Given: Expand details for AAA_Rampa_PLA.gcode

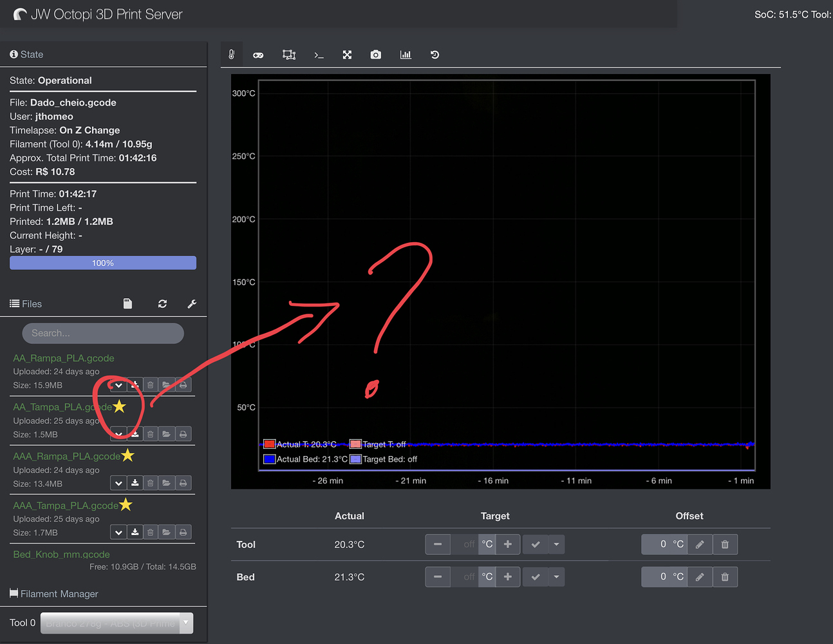Looking at the screenshot, I should [118, 483].
